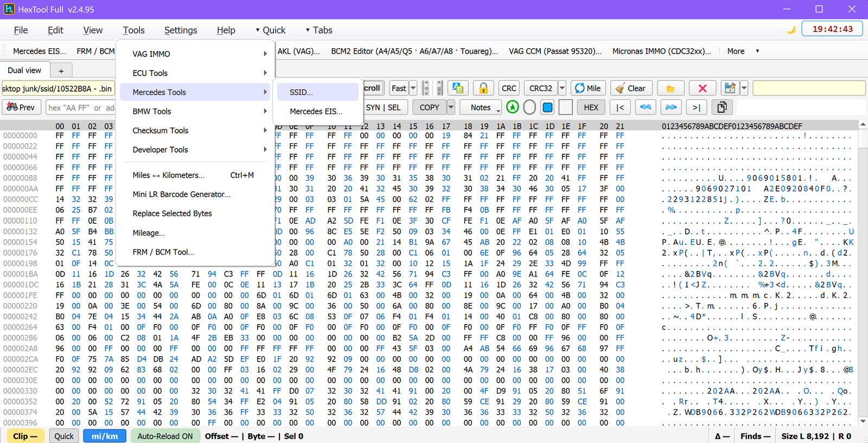Select the white square color swatch
Screen dimensions: 868x443
[x=565, y=107]
